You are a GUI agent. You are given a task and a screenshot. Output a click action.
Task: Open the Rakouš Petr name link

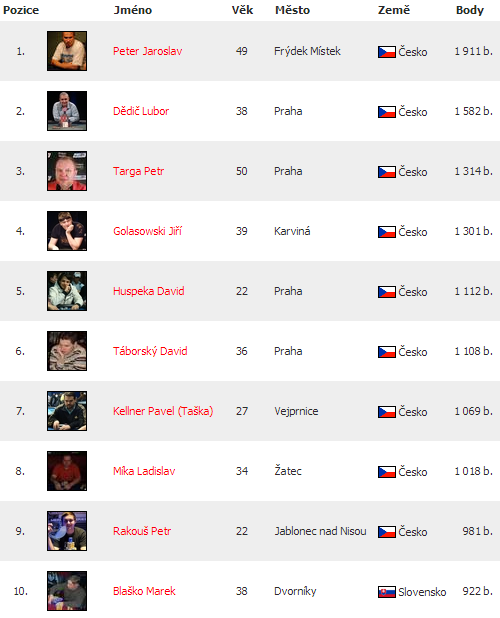coord(142,531)
